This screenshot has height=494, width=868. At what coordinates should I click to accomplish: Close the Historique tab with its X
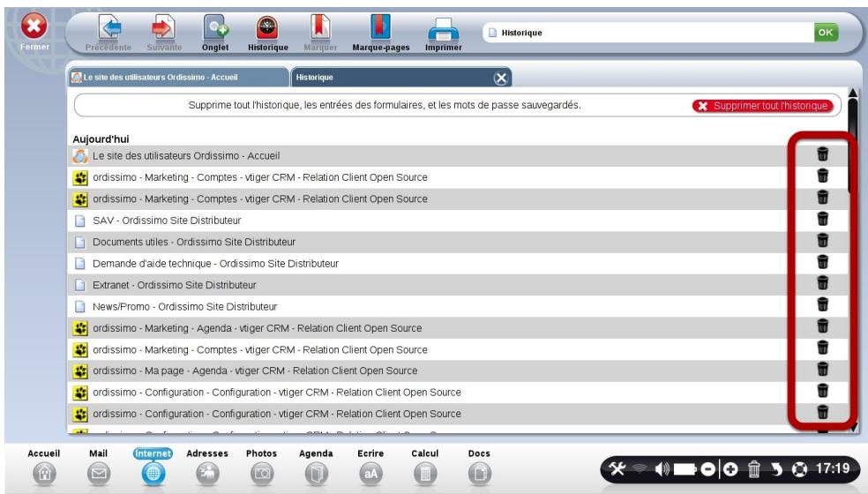(501, 79)
